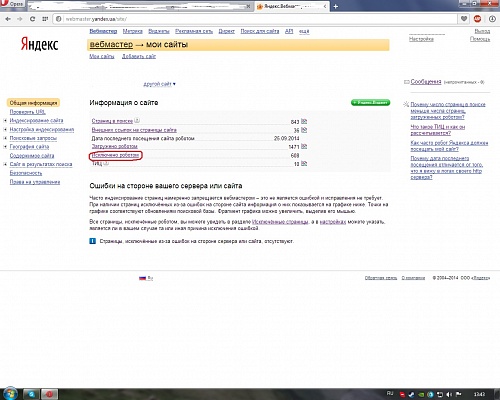Viewport: 500px width, 400px height.
Task: Click the RU language indicator in taskbar
Action: click(390, 393)
